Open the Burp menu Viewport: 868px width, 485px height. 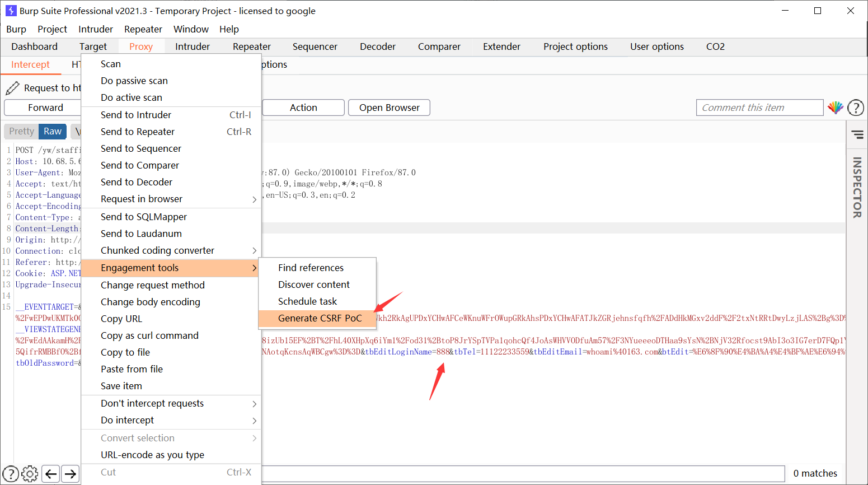click(16, 29)
